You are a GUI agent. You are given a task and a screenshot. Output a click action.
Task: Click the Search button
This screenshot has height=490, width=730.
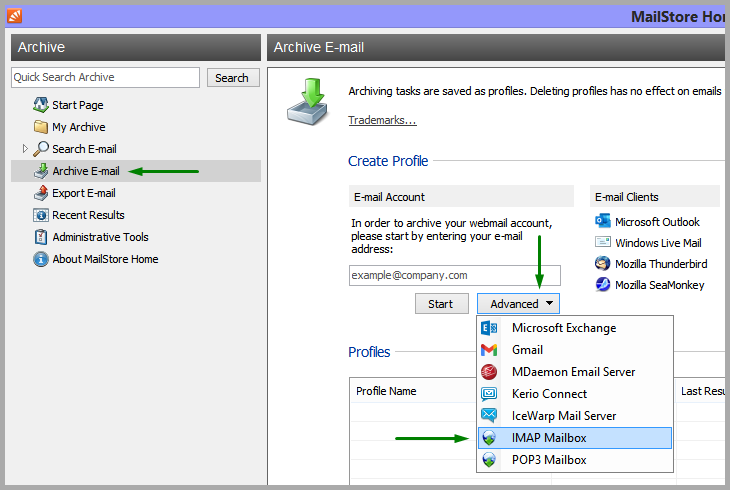click(x=232, y=78)
